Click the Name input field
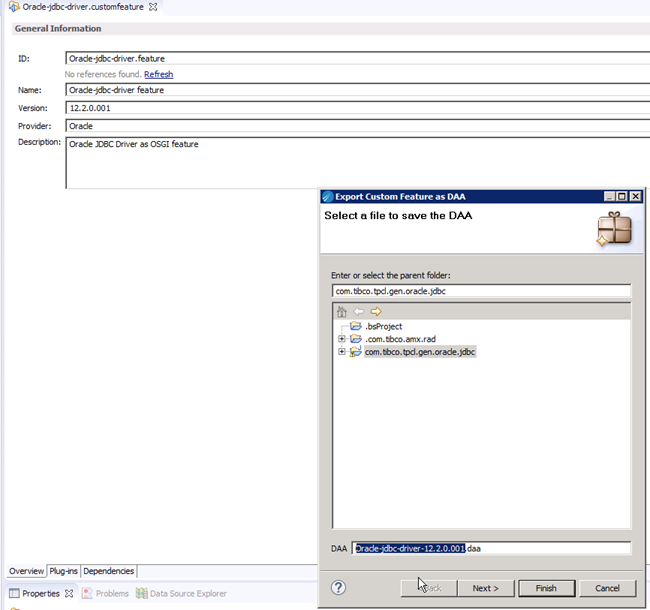This screenshot has height=610, width=650. tap(357, 90)
